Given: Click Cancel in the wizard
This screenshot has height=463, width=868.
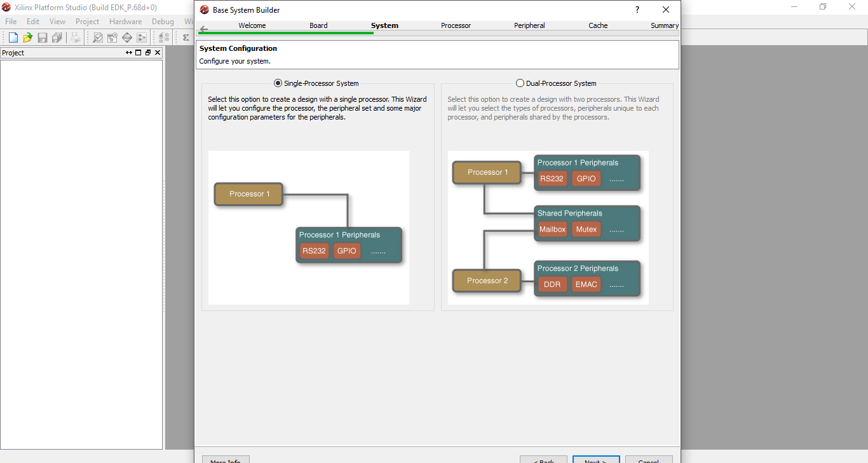Looking at the screenshot, I should [649, 459].
